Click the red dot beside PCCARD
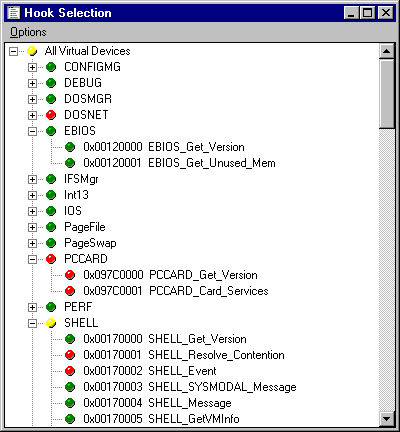Image resolution: width=400 pixels, height=432 pixels. pyautogui.click(x=51, y=259)
